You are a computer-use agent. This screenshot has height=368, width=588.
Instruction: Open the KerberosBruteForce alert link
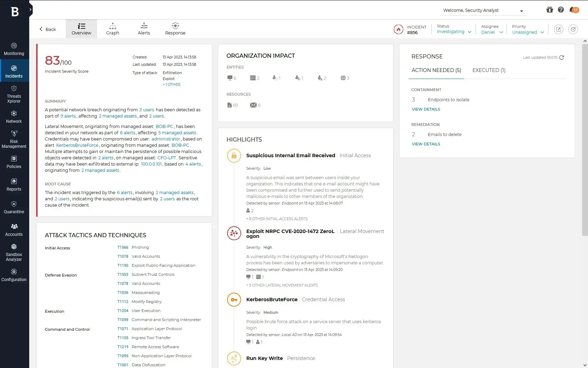click(x=77, y=145)
